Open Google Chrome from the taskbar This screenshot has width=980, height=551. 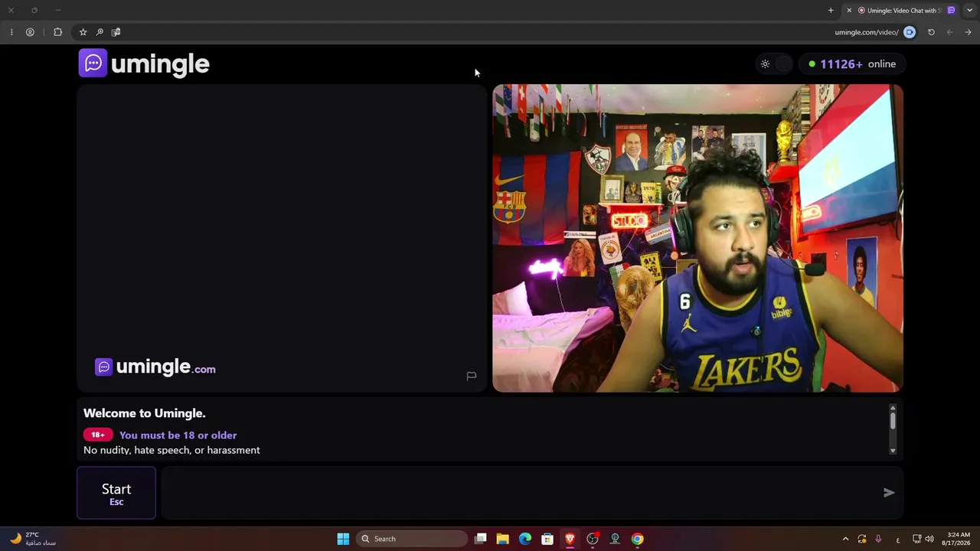click(637, 539)
